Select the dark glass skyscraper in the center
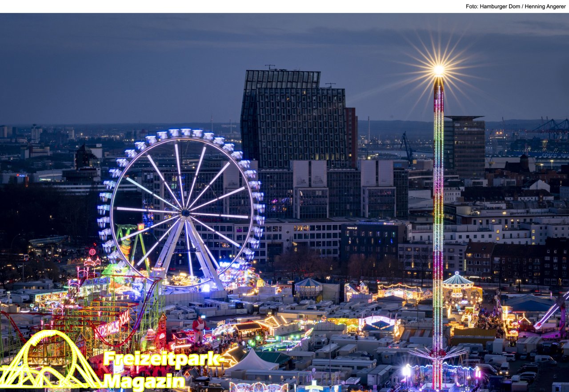 point(293,120)
